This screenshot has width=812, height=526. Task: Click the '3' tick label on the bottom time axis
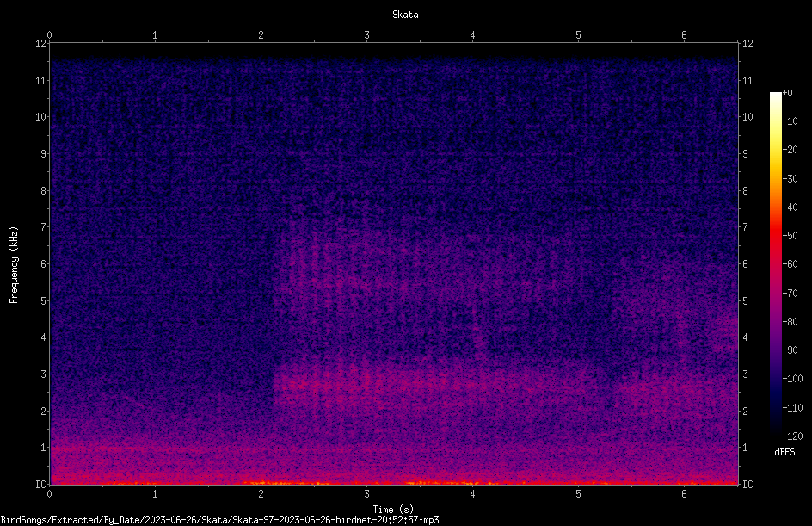click(x=366, y=494)
